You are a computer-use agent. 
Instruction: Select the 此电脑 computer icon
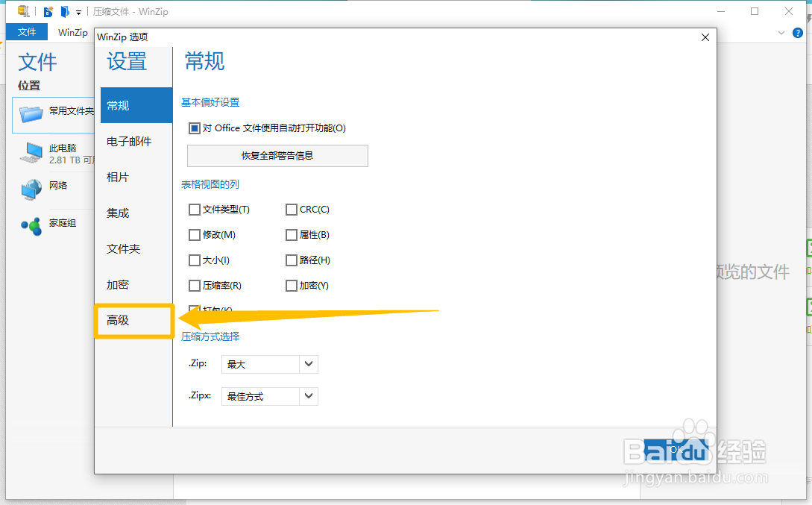coord(31,153)
